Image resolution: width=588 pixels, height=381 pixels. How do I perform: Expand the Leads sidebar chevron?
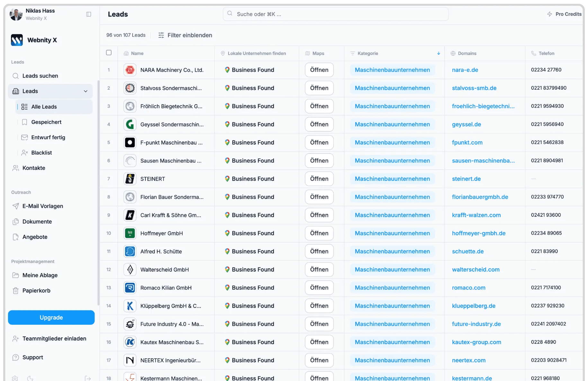pyautogui.click(x=85, y=91)
